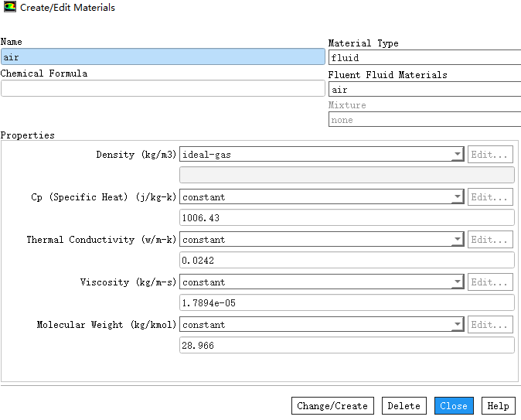Screen dimensions: 521x420
Task: Select the Material Type fluid combo box
Action: 424,58
